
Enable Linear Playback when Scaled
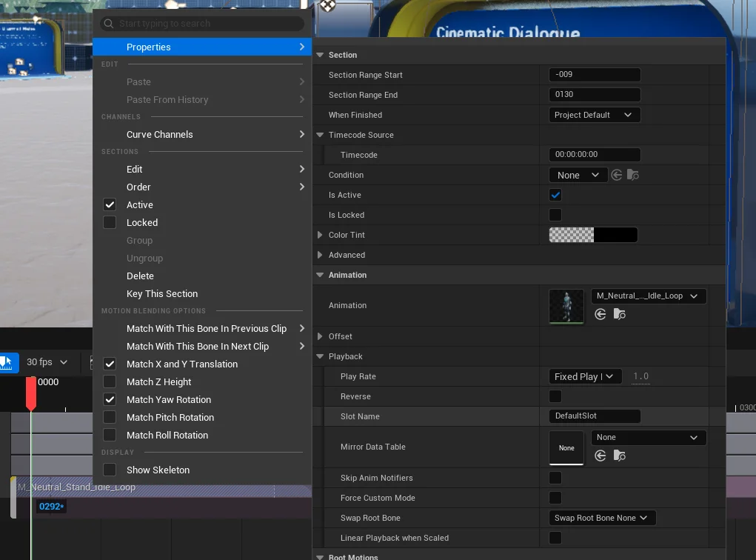pyautogui.click(x=555, y=538)
